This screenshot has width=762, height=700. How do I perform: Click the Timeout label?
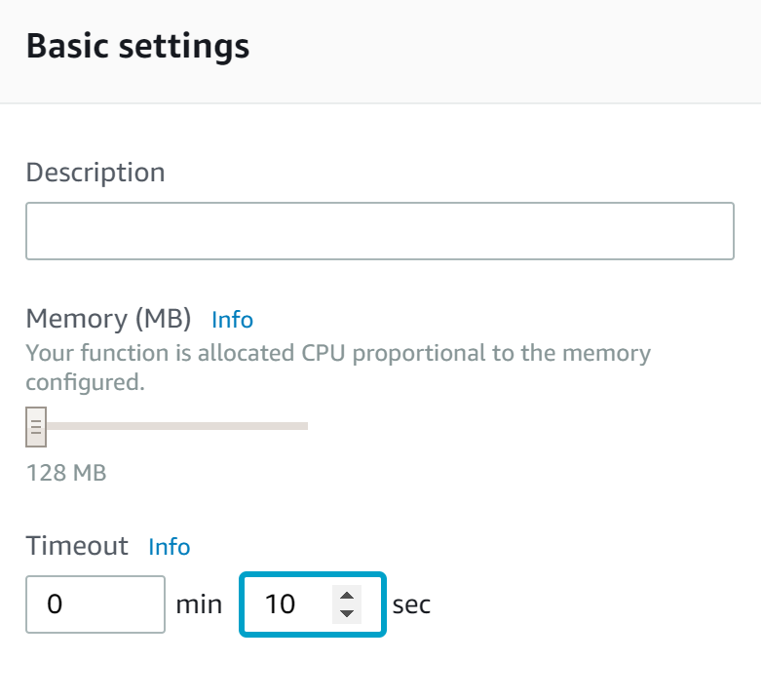(77, 546)
